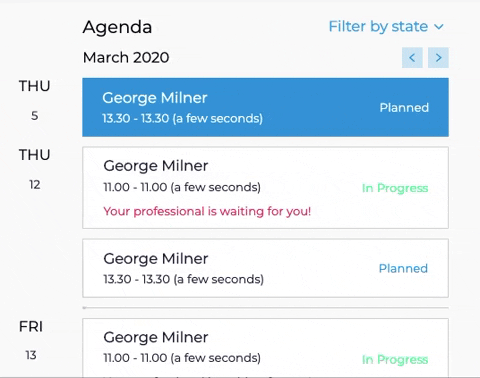Select the THU 12 date label
480x378 pixels.
(34, 169)
